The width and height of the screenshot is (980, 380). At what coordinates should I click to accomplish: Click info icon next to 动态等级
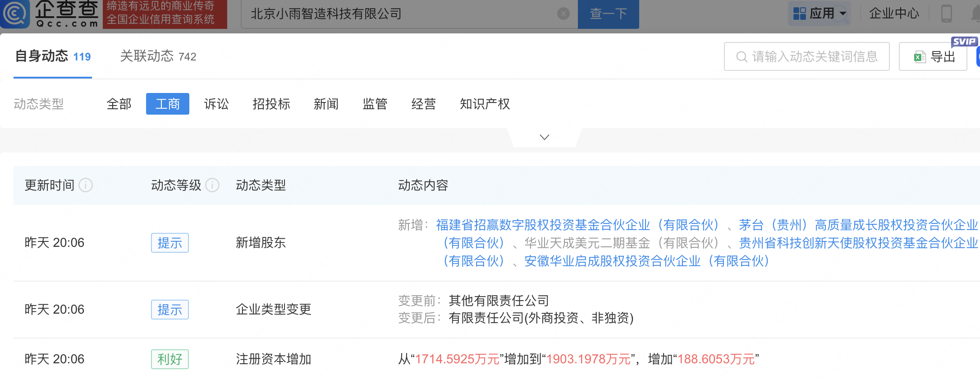click(212, 185)
